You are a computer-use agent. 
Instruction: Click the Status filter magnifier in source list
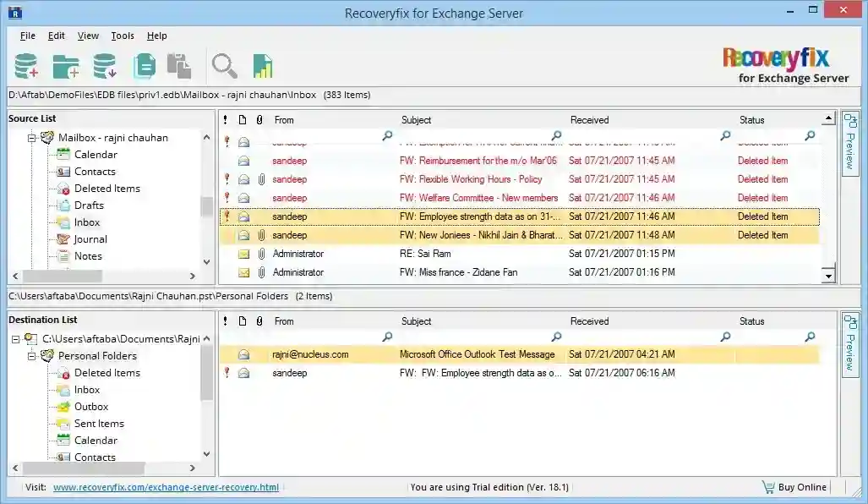[810, 135]
